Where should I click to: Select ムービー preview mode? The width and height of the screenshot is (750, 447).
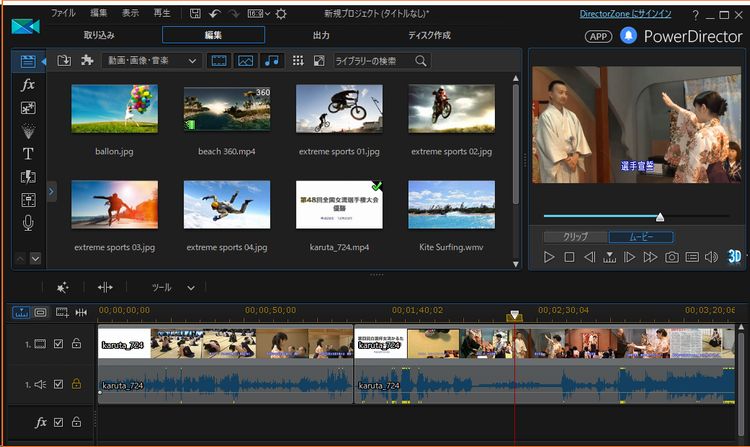[641, 237]
